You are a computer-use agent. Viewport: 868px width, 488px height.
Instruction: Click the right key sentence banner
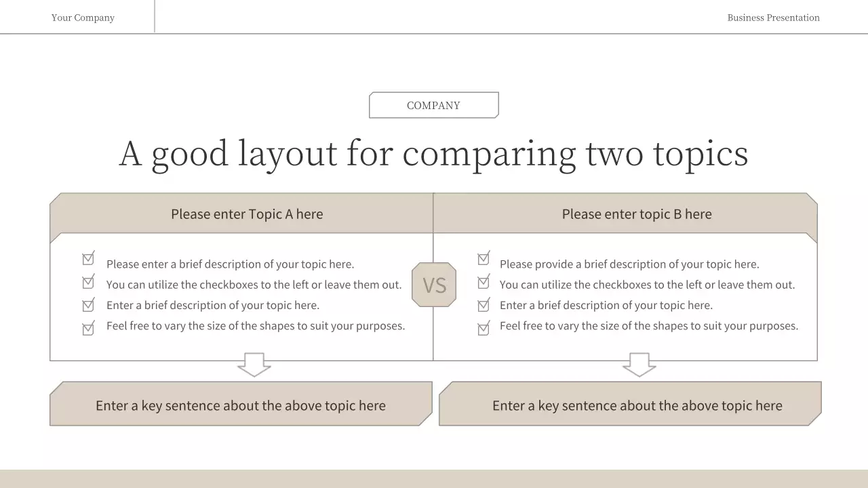tap(637, 405)
